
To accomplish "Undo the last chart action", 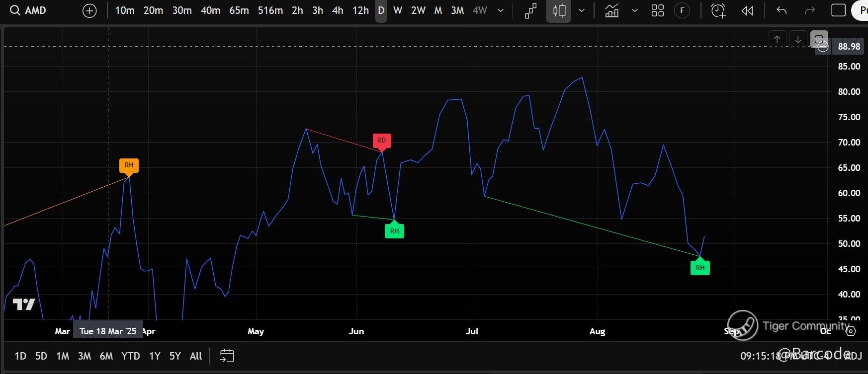I will (781, 10).
